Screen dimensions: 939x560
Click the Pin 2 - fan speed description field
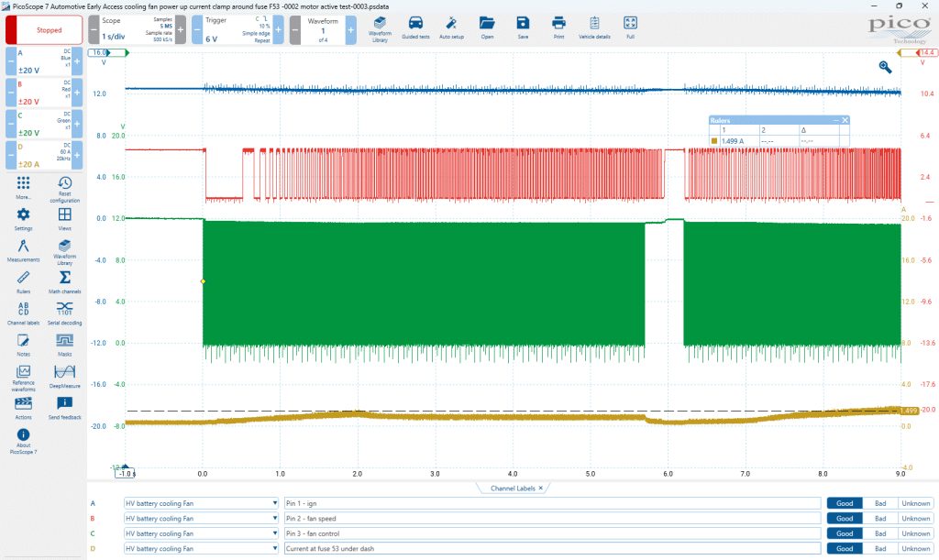tap(552, 518)
